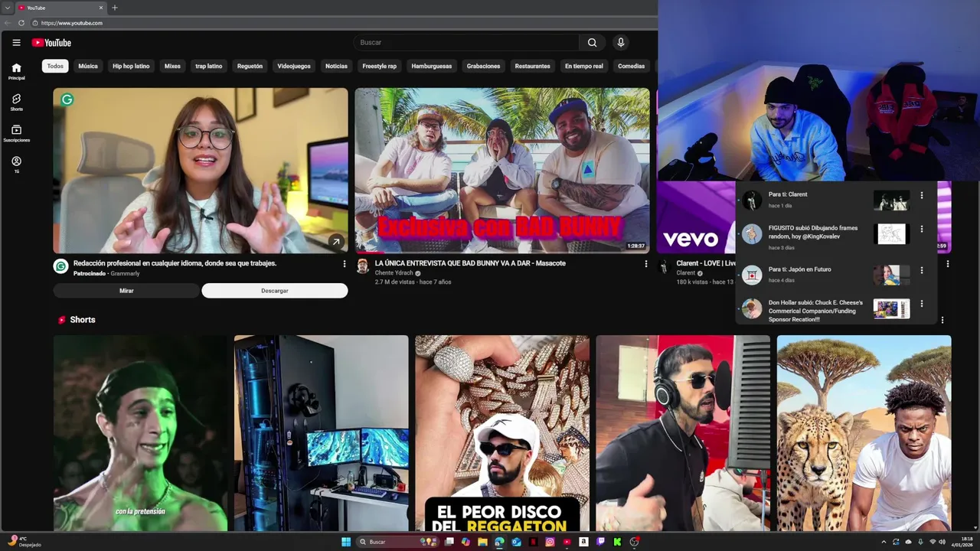Image resolution: width=980 pixels, height=551 pixels.
Task: Open Chente Ydrach channel name link
Action: (x=394, y=273)
